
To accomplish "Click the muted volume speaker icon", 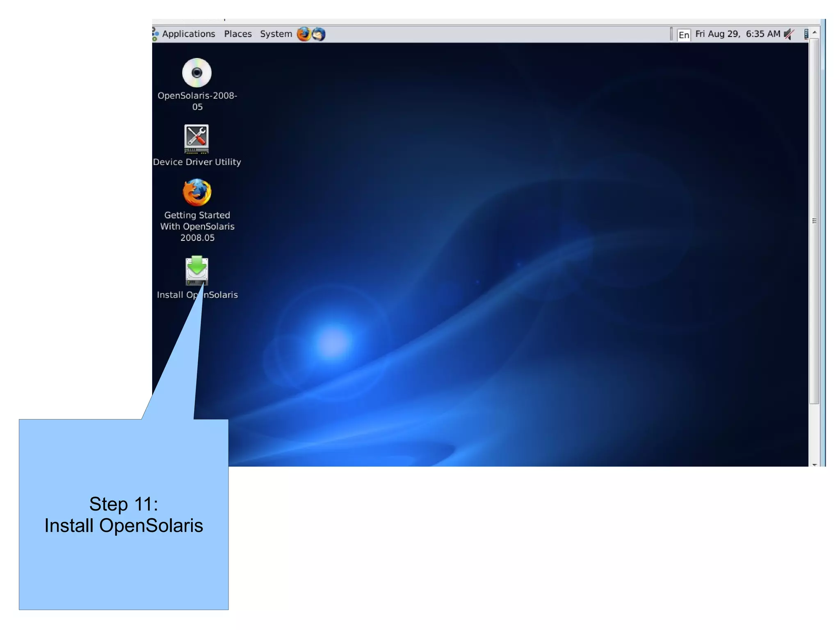I will coord(789,34).
